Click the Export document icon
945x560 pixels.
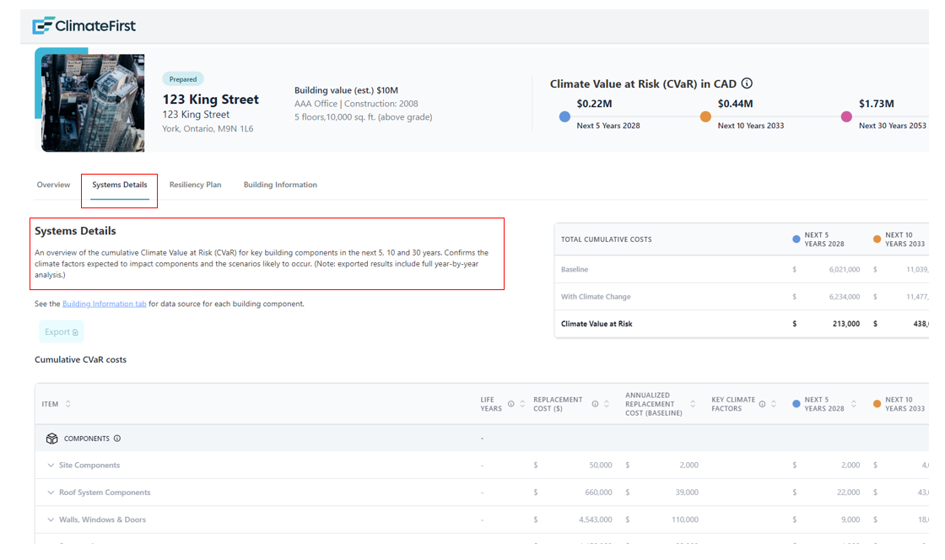tap(74, 331)
